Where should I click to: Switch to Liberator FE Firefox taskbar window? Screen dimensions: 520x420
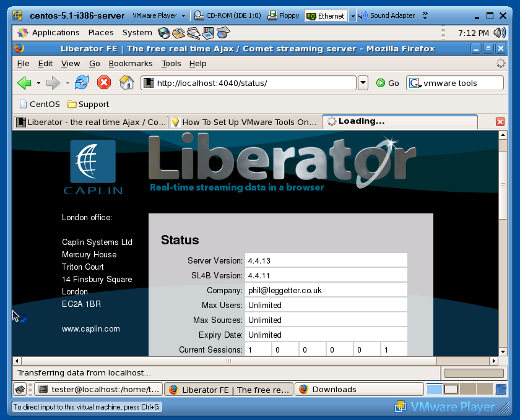(229, 390)
